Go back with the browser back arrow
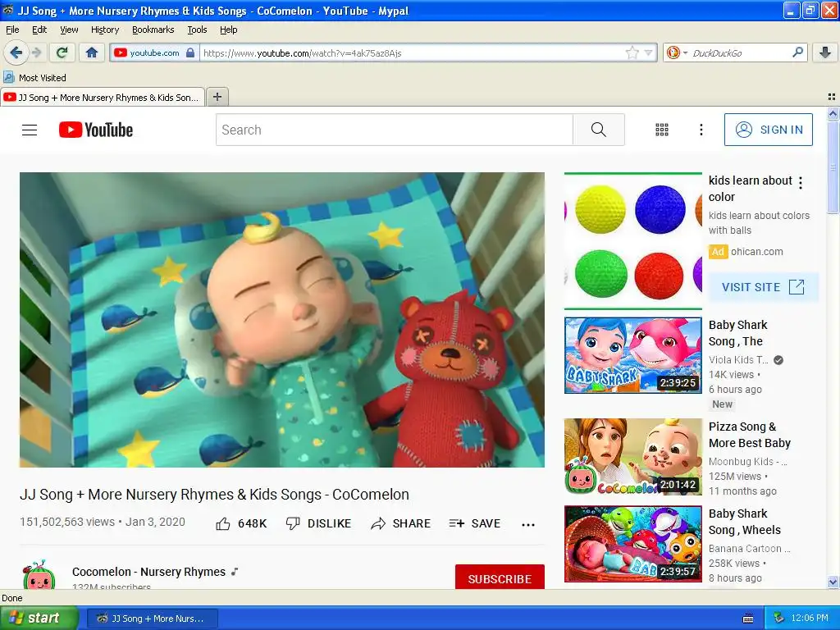 tap(16, 52)
